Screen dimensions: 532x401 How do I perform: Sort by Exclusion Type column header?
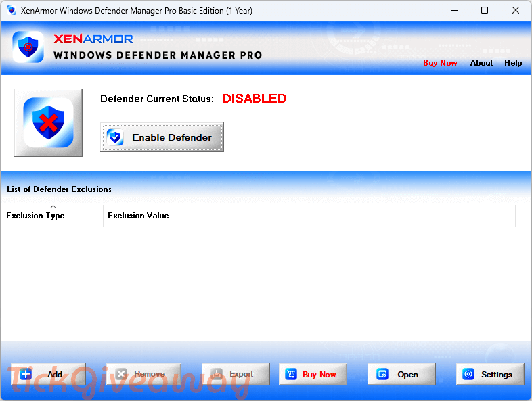pos(52,216)
